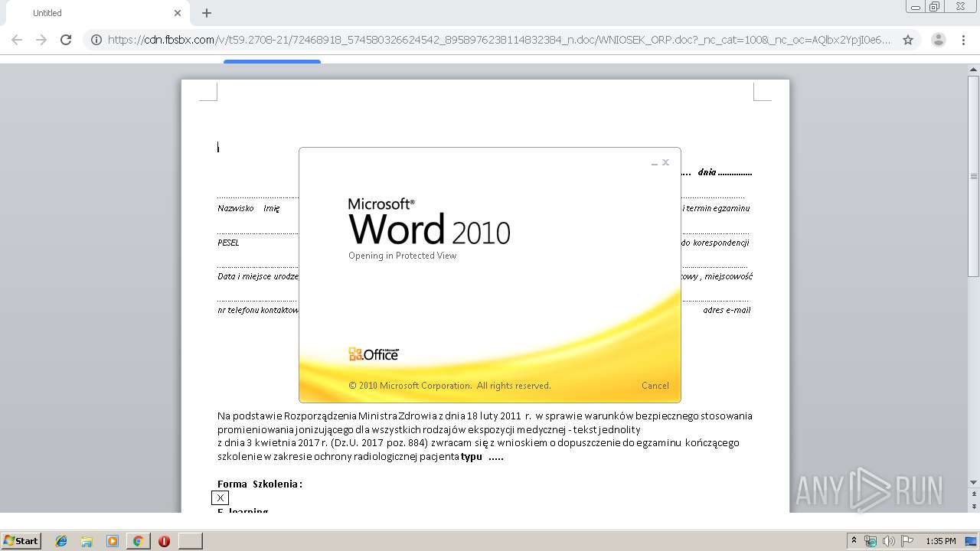980x551 pixels.
Task: Bookmark this page with the star icon
Action: point(908,40)
